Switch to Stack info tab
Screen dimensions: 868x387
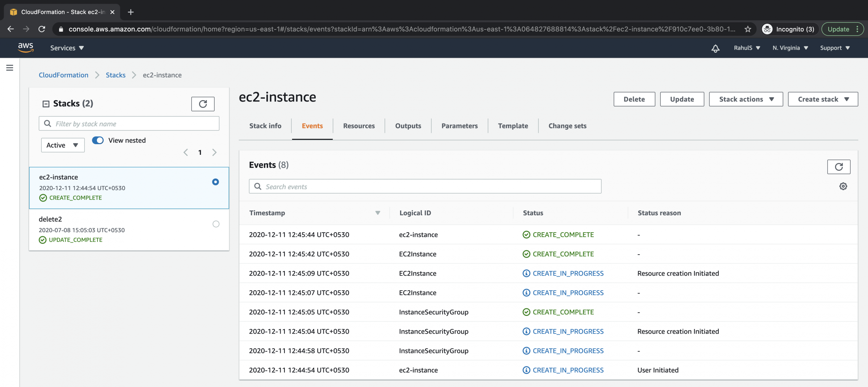click(265, 126)
